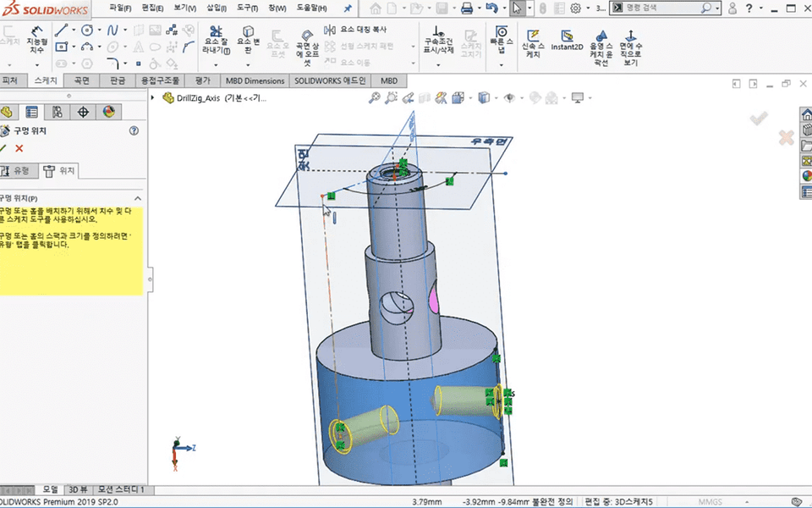Select the Smart Dimension (지능형 치수) tool
812x508 pixels.
36,40
